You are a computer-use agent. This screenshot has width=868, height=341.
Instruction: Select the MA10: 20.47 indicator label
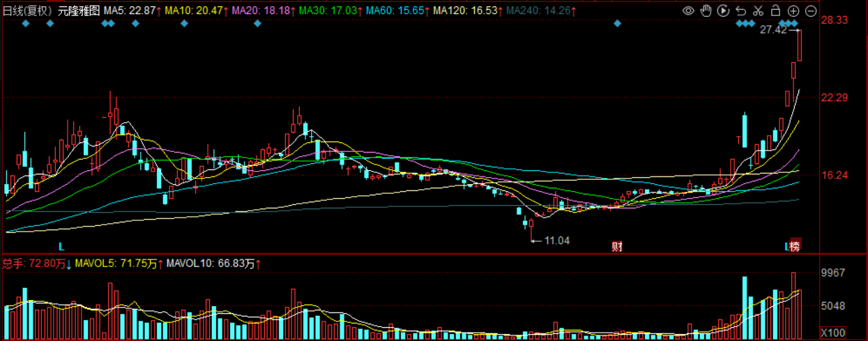197,11
